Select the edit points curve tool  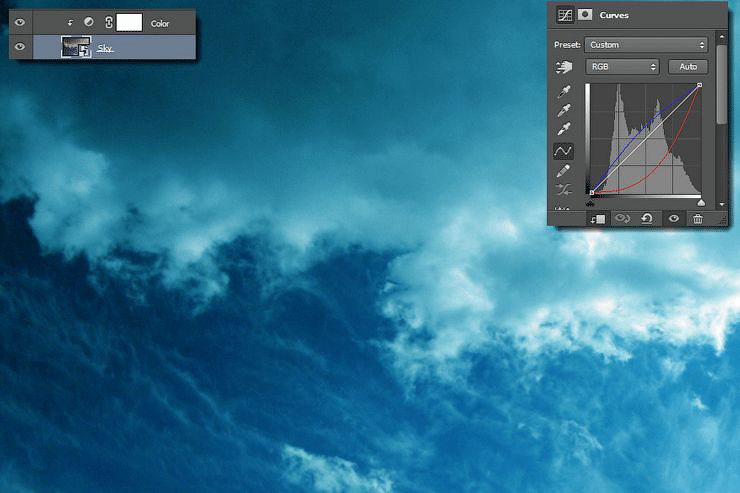point(563,151)
